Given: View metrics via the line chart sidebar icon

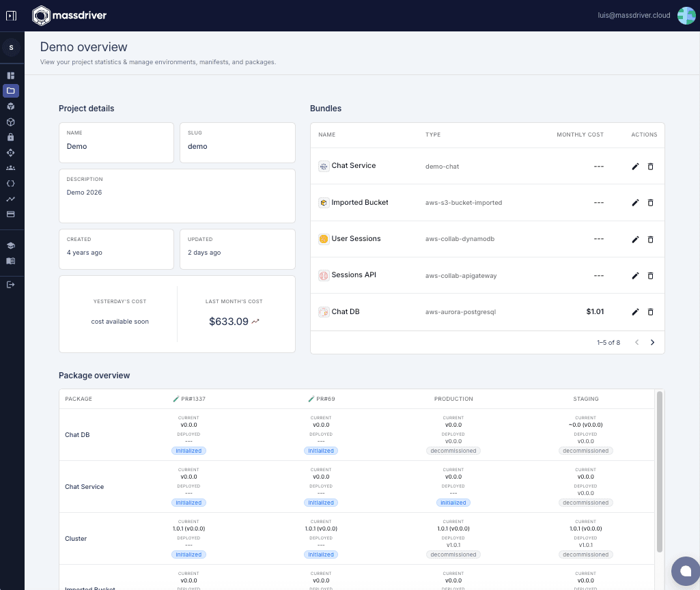Looking at the screenshot, I should (11, 199).
